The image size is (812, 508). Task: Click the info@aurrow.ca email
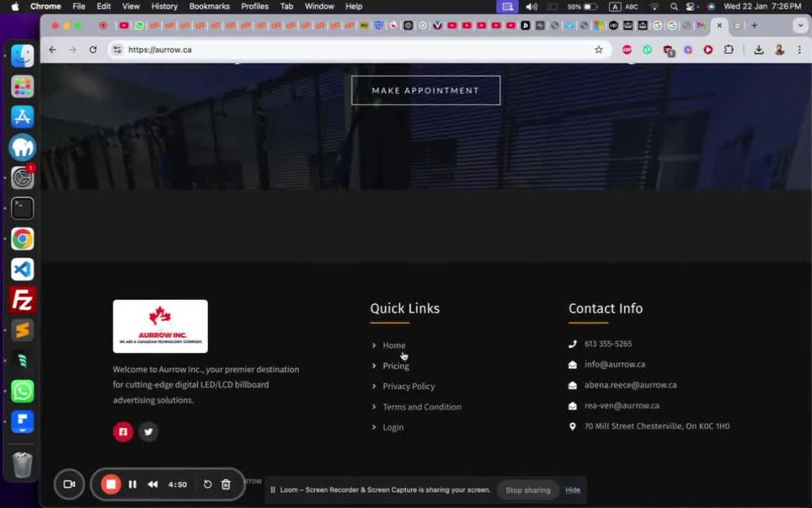tap(615, 364)
